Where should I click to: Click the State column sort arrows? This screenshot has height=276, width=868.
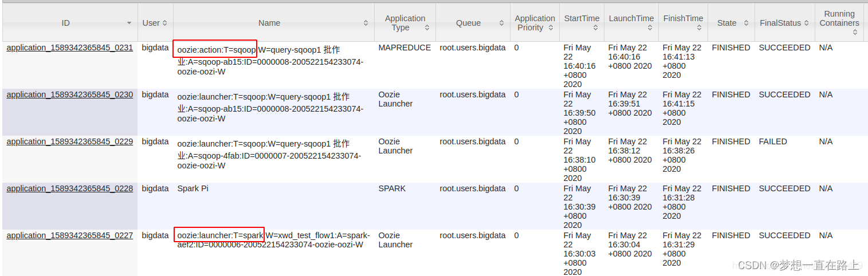coord(746,23)
